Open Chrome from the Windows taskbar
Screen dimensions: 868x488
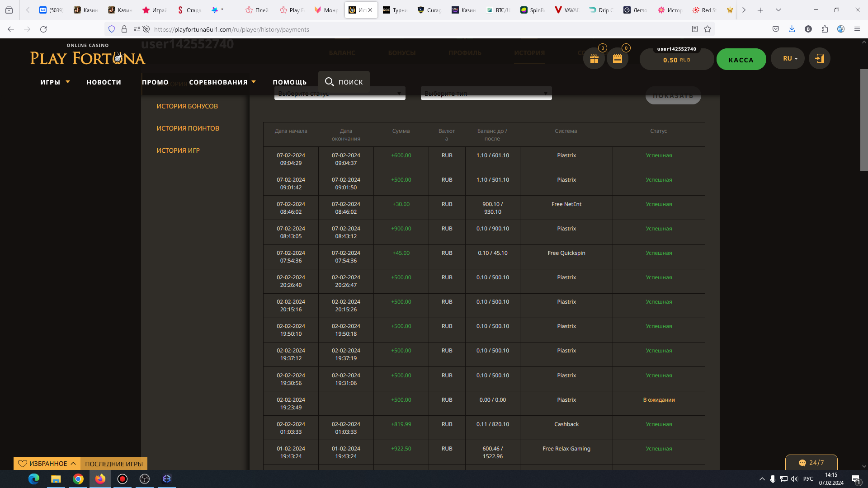pyautogui.click(x=78, y=479)
